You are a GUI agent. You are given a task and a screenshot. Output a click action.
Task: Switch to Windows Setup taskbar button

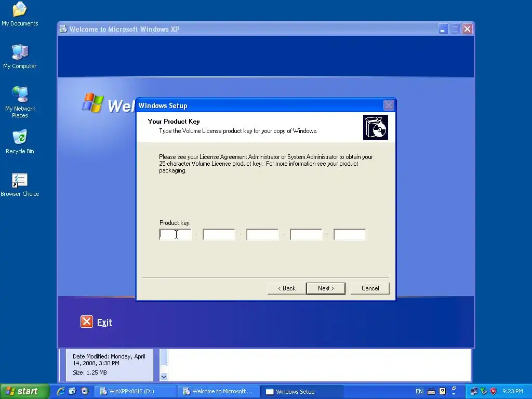(301, 392)
